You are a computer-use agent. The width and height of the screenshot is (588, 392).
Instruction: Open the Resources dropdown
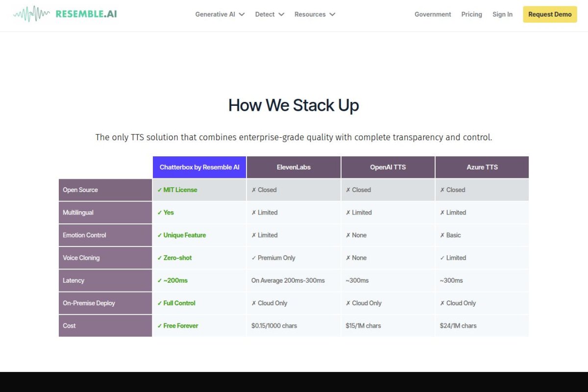[315, 14]
